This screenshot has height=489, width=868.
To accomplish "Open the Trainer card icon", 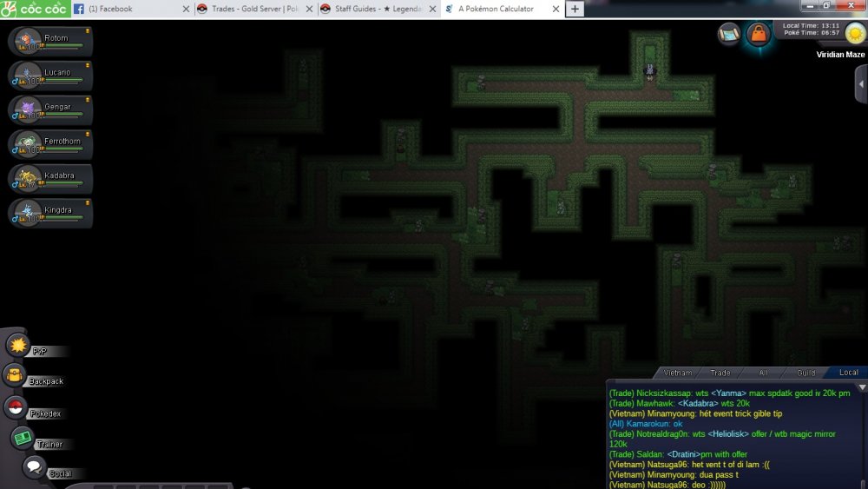I will pos(23,438).
